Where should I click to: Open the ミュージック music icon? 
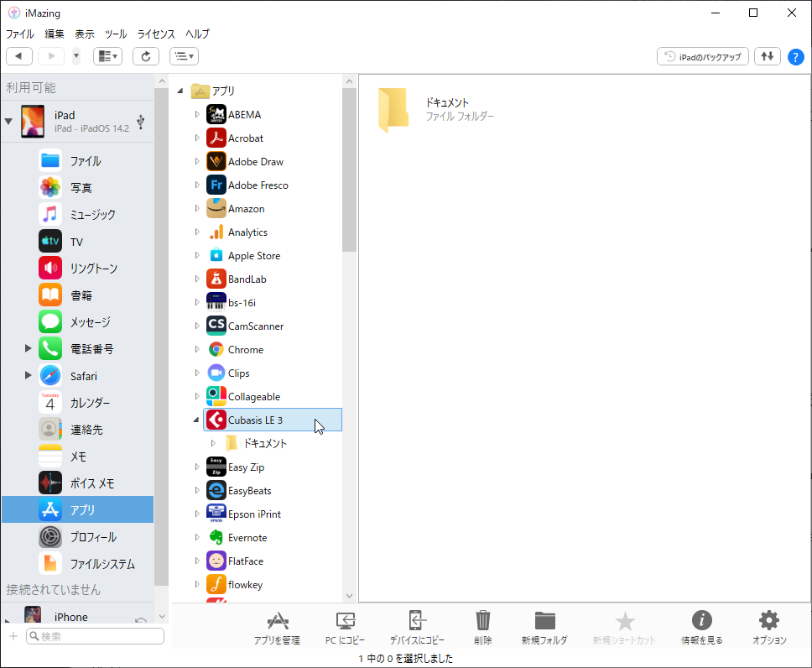(x=50, y=214)
